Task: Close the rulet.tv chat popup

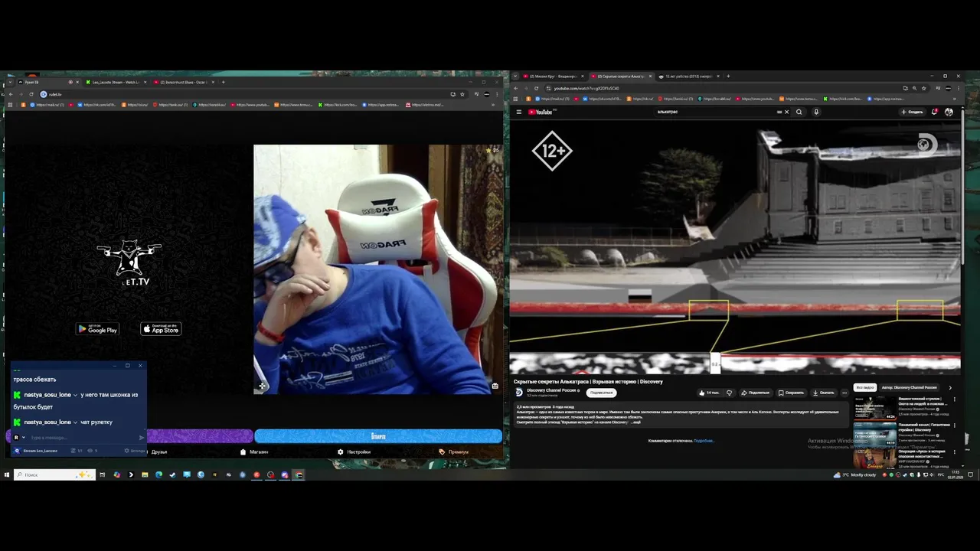Action: (x=140, y=366)
